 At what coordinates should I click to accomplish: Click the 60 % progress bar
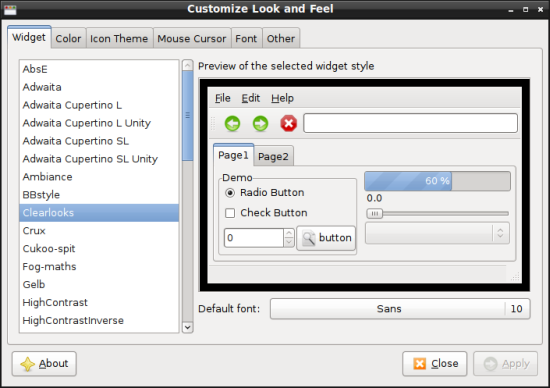(x=437, y=181)
